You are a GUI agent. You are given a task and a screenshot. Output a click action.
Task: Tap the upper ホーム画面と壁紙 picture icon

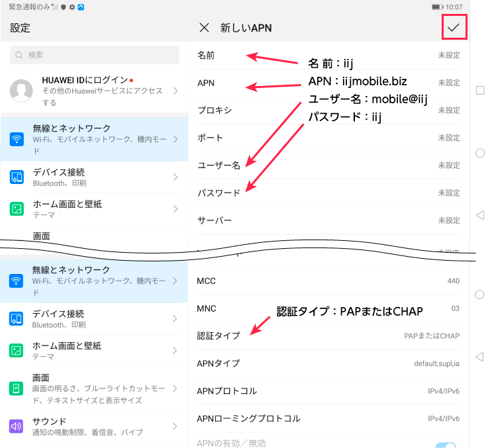click(x=17, y=209)
